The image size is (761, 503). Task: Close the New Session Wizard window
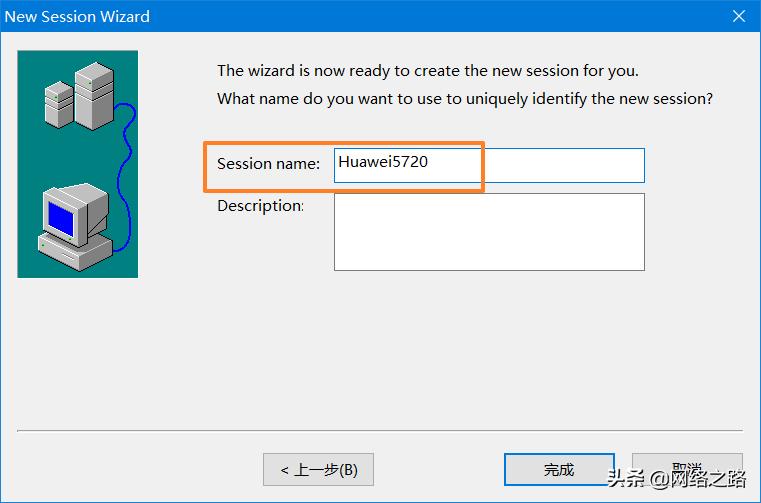[x=739, y=16]
